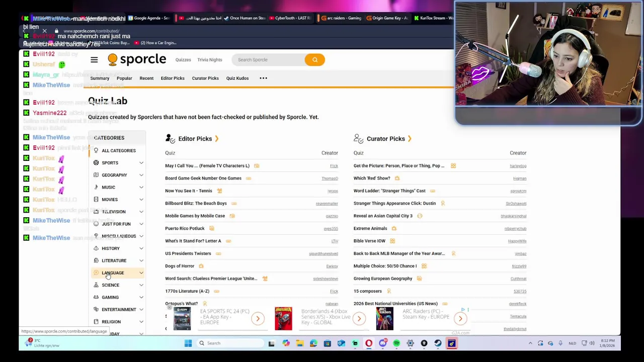Click the Gaming category icon
The height and width of the screenshot is (362, 644).
(96, 297)
